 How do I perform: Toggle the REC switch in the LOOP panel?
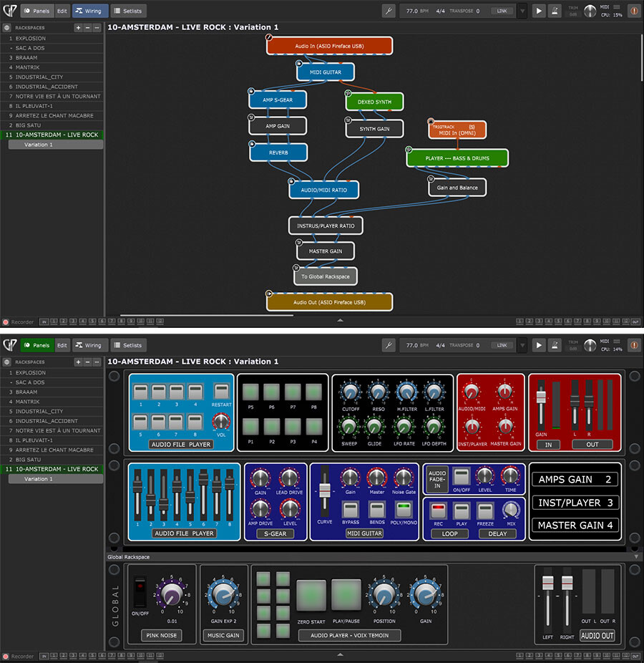tap(438, 511)
